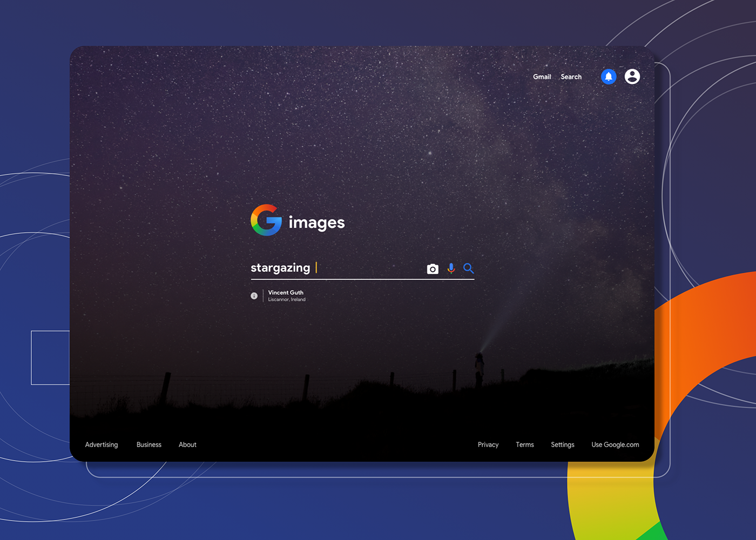Screen dimensions: 756x540
Task: Click the Liscannor, Ireland location text
Action: [x=287, y=300]
